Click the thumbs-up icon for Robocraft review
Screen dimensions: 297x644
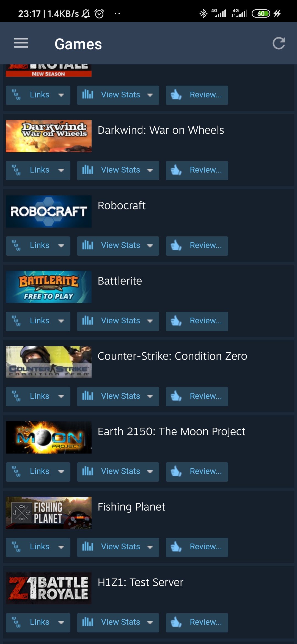pos(176,245)
